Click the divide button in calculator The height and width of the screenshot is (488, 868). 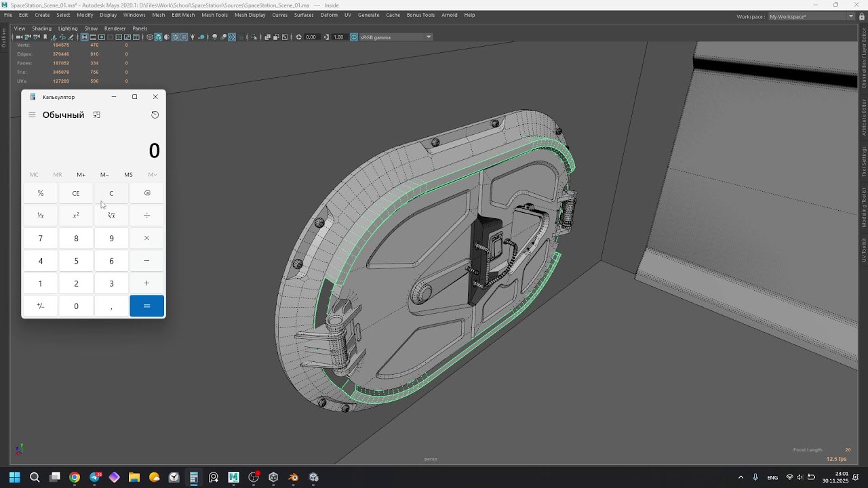147,216
